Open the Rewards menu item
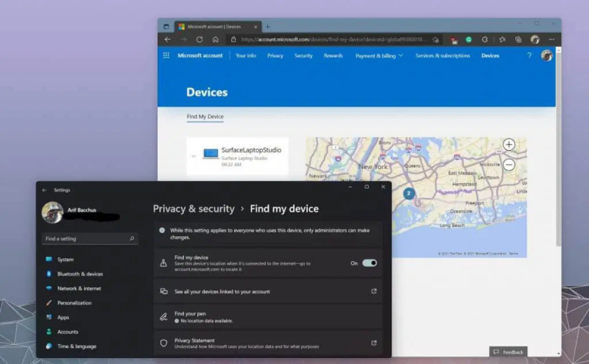The image size is (589, 364). (x=333, y=56)
